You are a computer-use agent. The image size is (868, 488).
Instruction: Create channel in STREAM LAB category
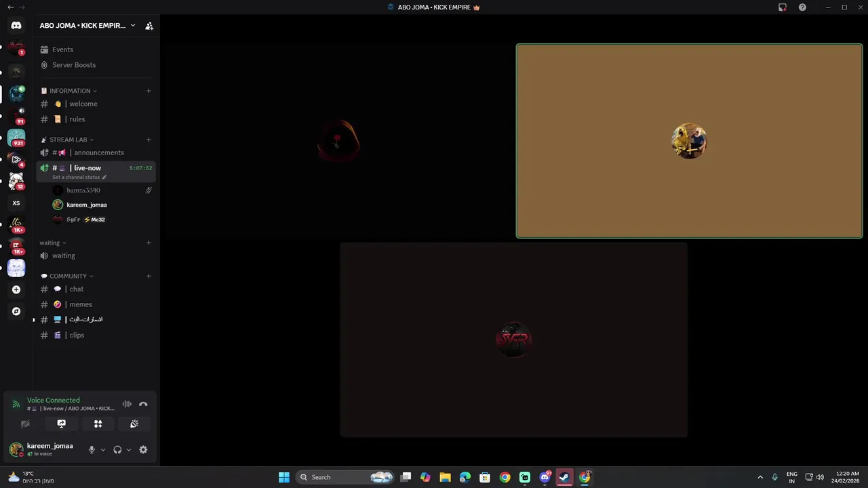(x=149, y=140)
